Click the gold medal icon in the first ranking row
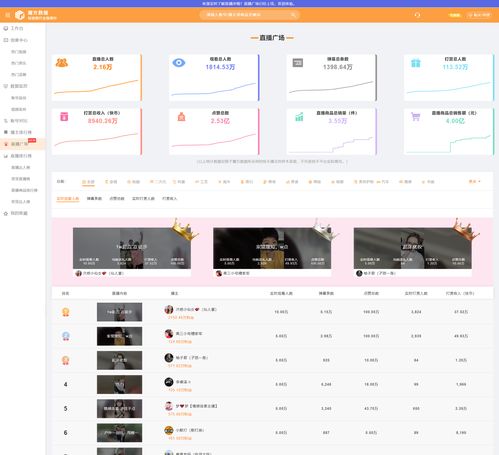The width and height of the screenshot is (499, 455). [66, 312]
